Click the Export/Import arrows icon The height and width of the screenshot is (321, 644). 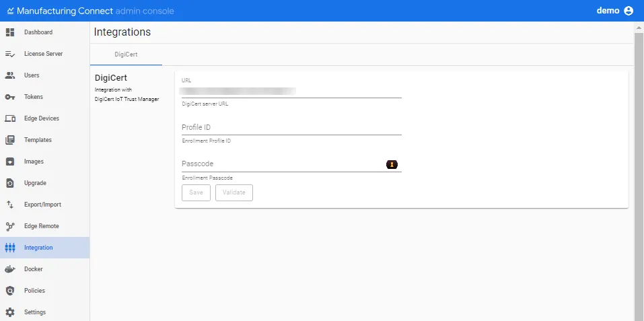(x=10, y=205)
